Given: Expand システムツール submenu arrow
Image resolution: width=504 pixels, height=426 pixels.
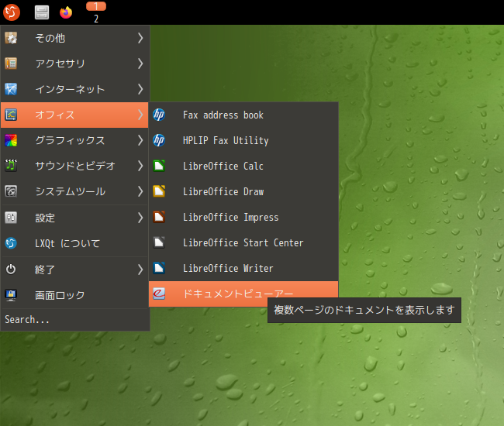Looking at the screenshot, I should (x=140, y=191).
